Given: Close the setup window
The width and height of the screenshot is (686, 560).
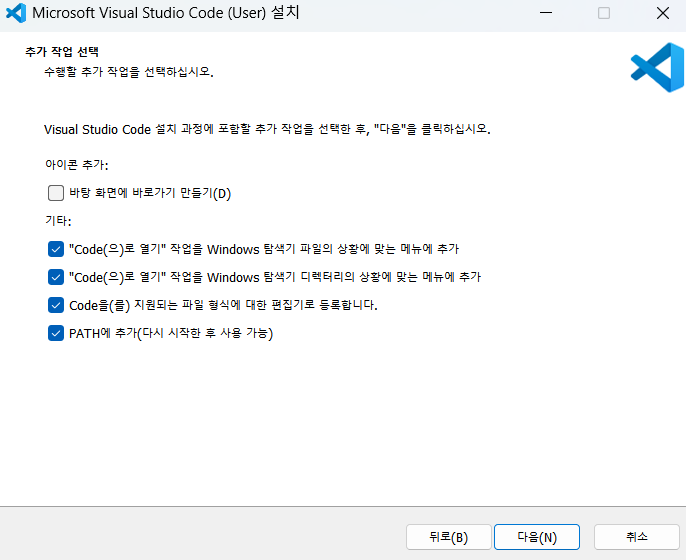Looking at the screenshot, I should (663, 13).
